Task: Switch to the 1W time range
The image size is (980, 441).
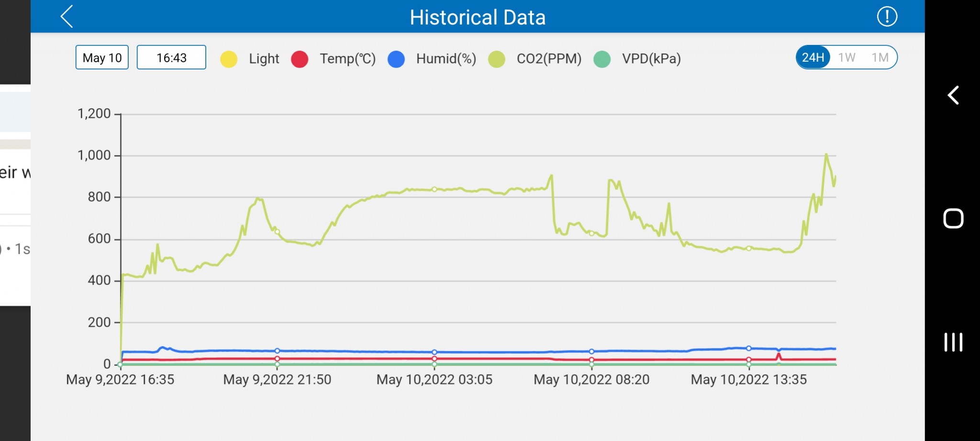Action: click(x=846, y=58)
